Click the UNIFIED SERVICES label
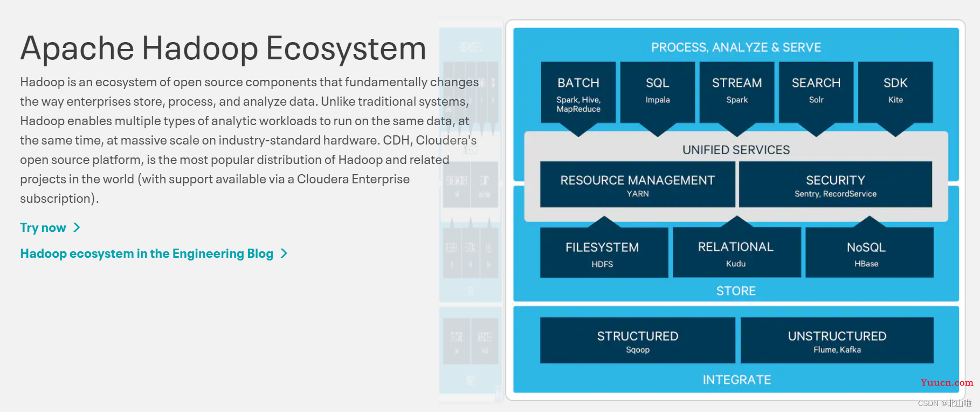The width and height of the screenshot is (980, 412). 736,150
